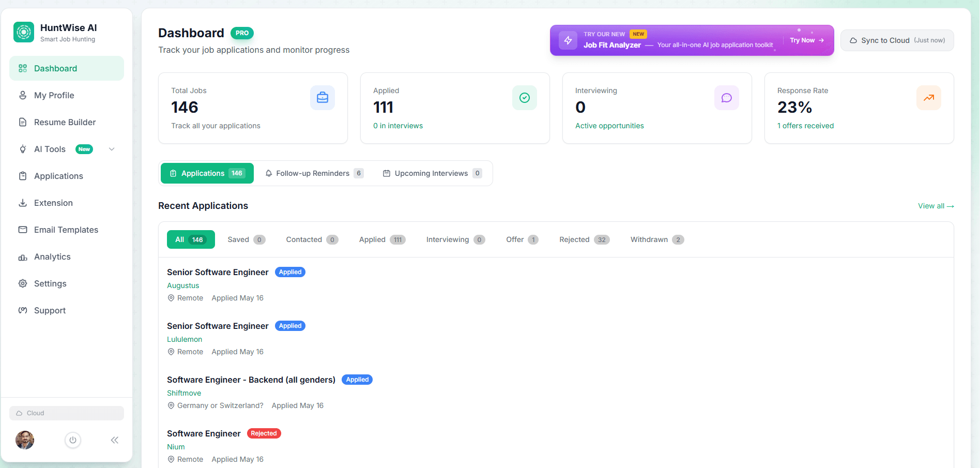This screenshot has height=468, width=980.
Task: Select the All 146 filter
Action: tap(191, 239)
